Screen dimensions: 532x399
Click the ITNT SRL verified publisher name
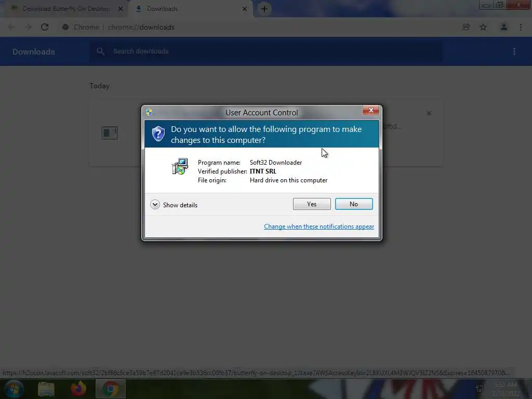tap(263, 171)
